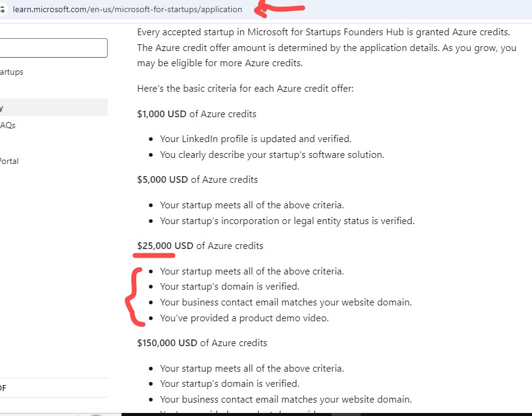Click the '$1,000 USD of Azure credits' heading
The height and width of the screenshot is (416, 532).
[196, 114]
